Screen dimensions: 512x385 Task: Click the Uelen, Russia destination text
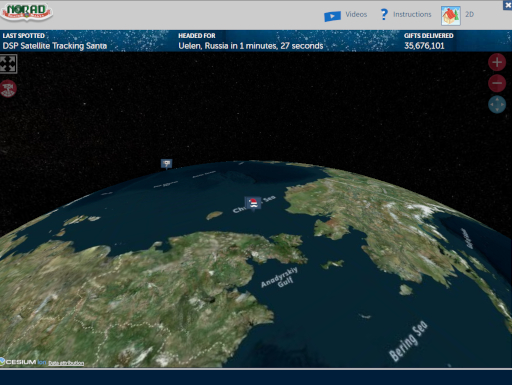(x=250, y=46)
